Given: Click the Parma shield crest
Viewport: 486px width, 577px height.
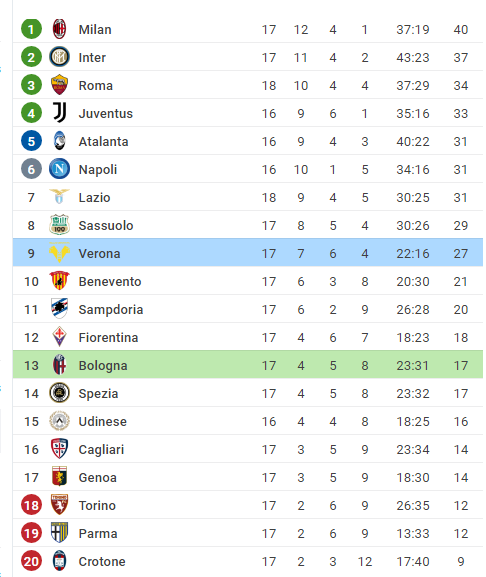Looking at the screenshot, I should (x=59, y=533).
